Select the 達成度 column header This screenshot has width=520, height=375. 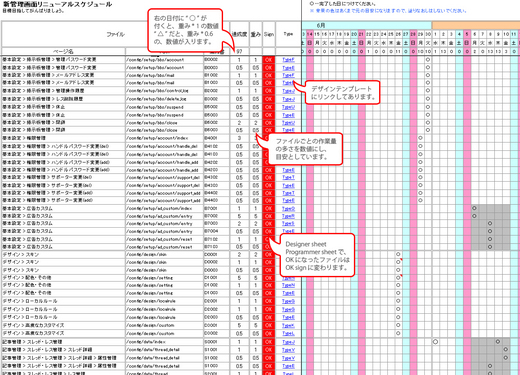click(x=239, y=34)
